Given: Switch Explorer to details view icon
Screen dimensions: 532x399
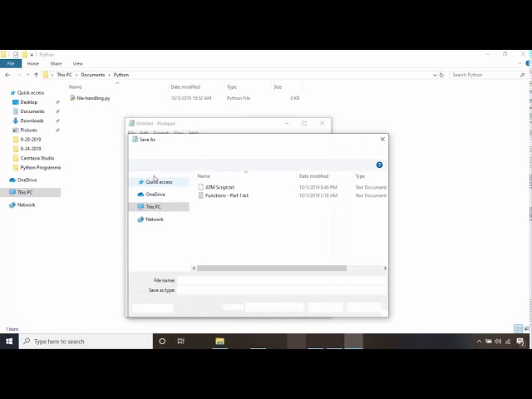Looking at the screenshot, I should (518, 328).
